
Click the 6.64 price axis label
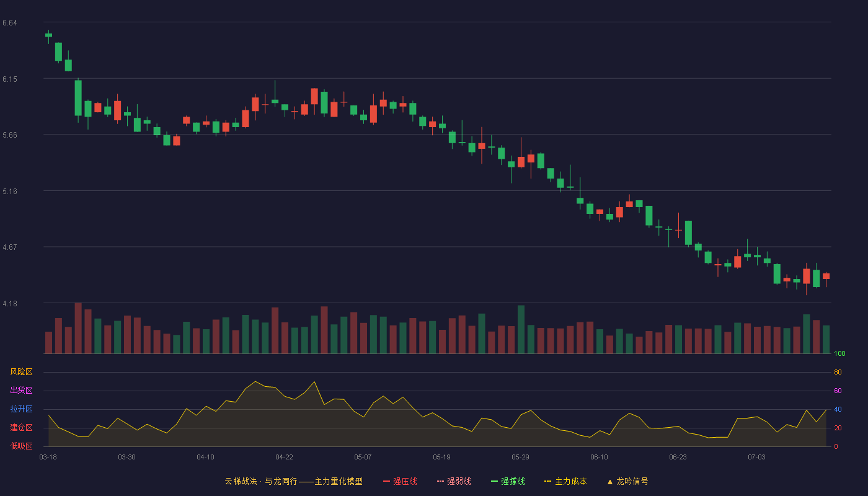tap(10, 23)
